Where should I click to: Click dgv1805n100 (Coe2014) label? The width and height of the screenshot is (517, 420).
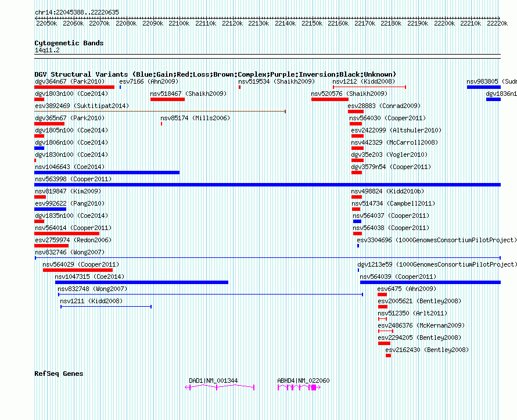pyautogui.click(x=71, y=130)
